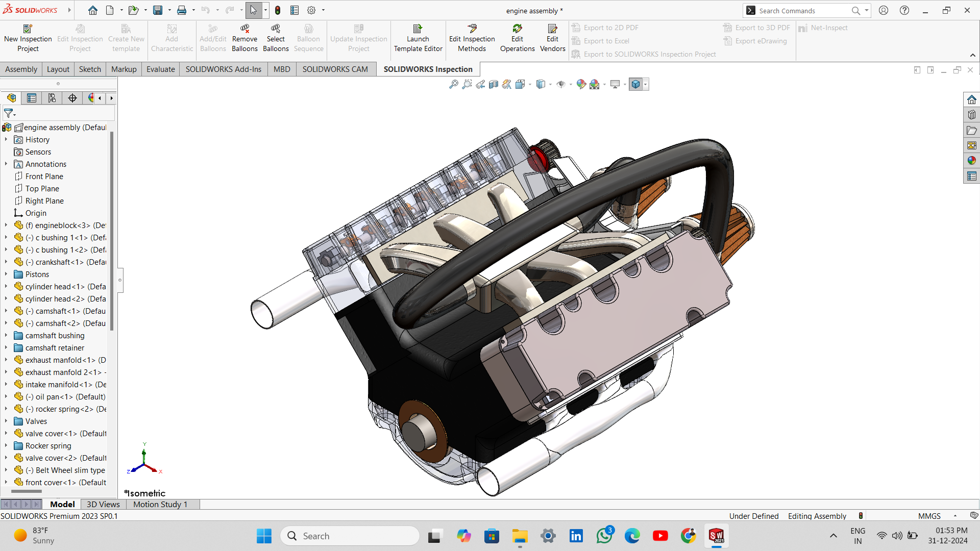Open Edit Inspection Methods
980x551 pixels.
472,38
